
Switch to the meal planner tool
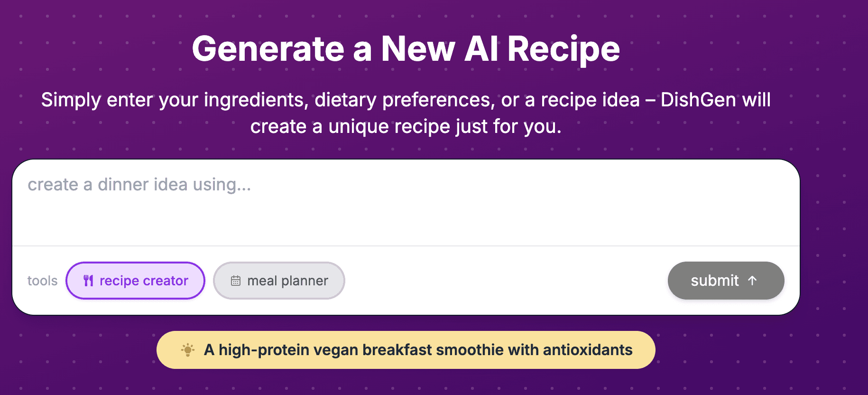pos(279,281)
